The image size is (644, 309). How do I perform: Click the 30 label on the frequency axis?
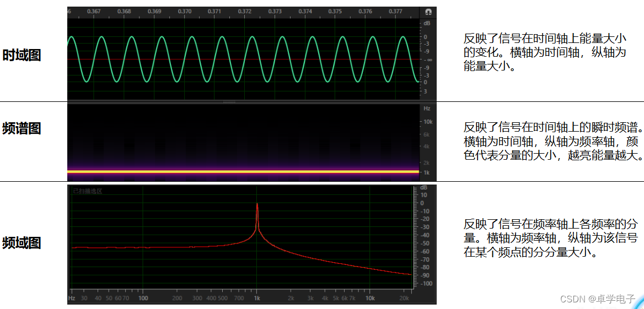84,298
